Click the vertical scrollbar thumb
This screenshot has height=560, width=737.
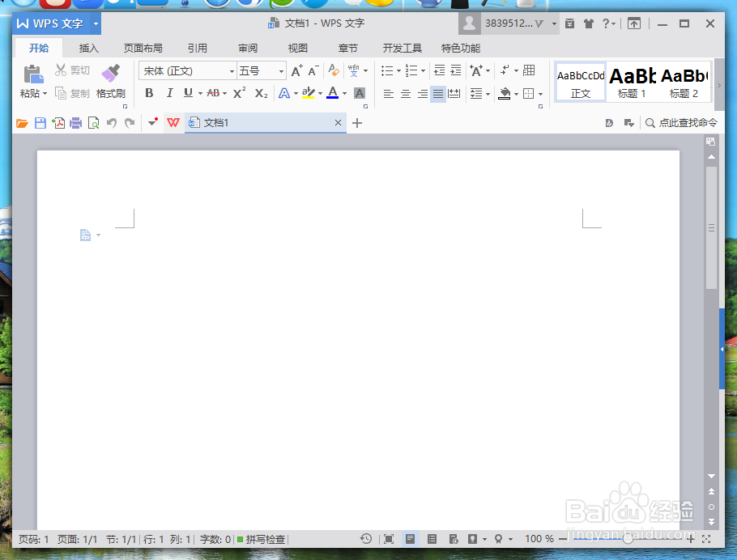(x=711, y=228)
